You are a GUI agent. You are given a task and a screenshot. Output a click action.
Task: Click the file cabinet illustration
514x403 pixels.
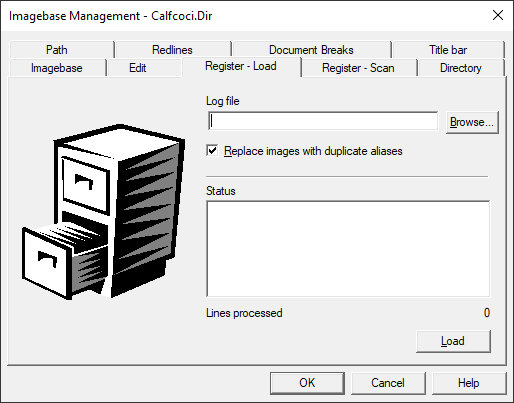(103, 212)
